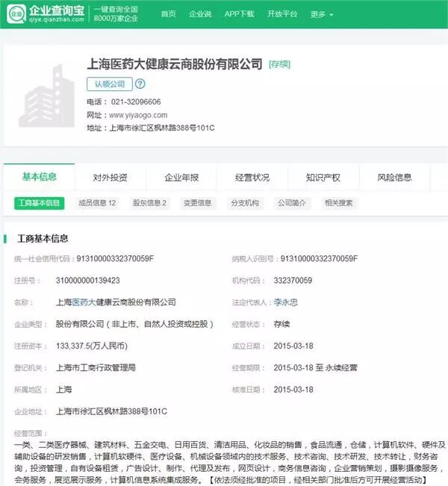The image size is (448, 486).
Task: Switch to the 企业年报 tab
Action: pyautogui.click(x=181, y=178)
